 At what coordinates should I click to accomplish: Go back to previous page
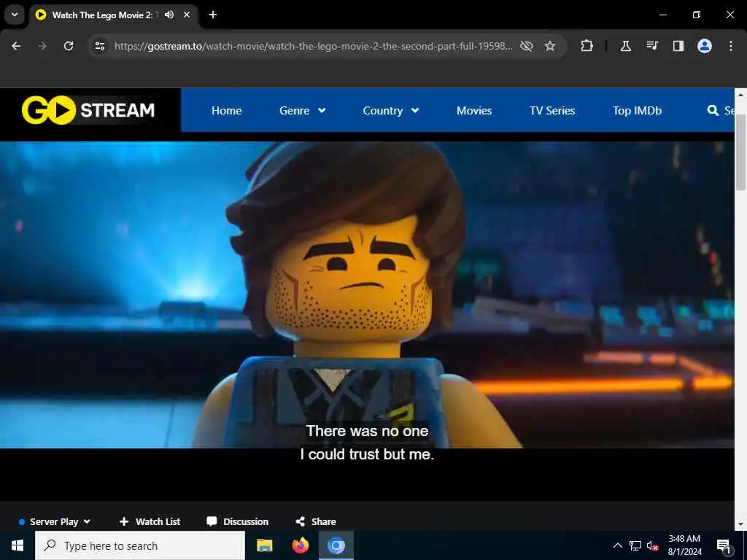tap(16, 46)
